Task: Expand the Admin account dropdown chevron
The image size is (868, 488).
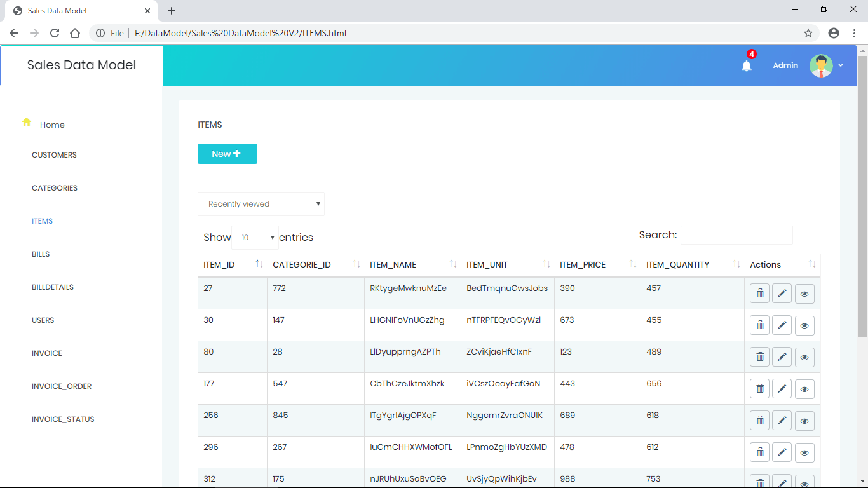Action: pyautogui.click(x=841, y=65)
